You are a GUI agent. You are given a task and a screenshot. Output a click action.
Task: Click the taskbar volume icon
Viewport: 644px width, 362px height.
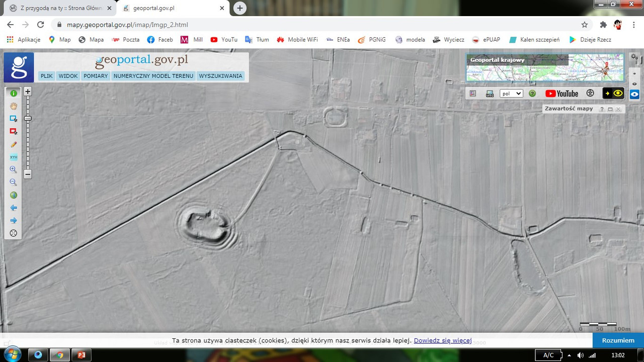[580, 355]
